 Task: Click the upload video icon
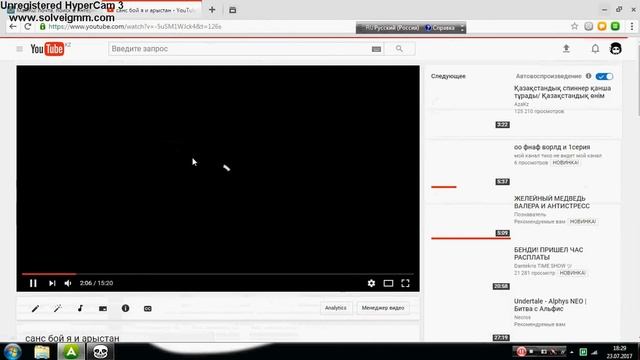(566, 49)
